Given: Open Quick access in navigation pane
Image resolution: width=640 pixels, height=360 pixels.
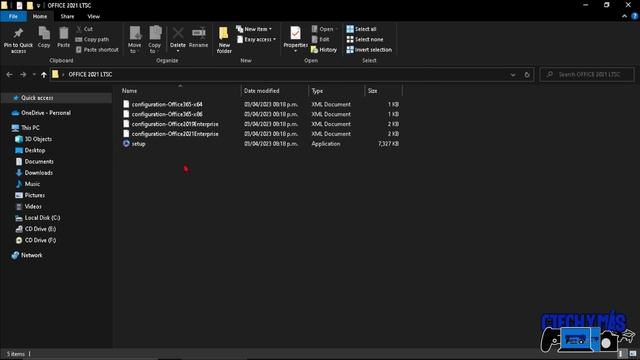Looking at the screenshot, I should (37, 98).
